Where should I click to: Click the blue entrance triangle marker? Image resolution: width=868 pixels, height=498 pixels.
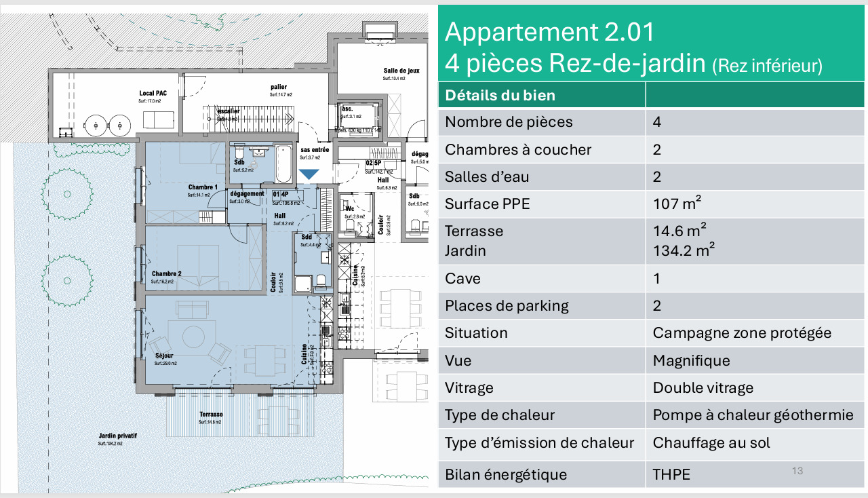tap(309, 174)
